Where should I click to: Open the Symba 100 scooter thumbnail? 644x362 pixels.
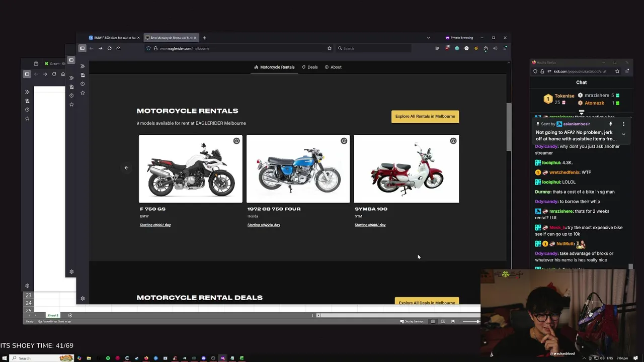[x=407, y=169]
